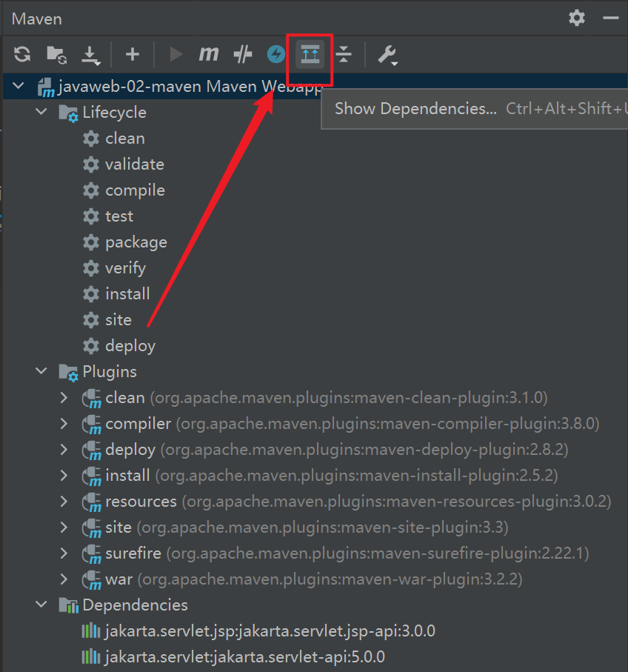Collapse javaweb-02-maven project node
The height and width of the screenshot is (672, 628).
(x=19, y=86)
